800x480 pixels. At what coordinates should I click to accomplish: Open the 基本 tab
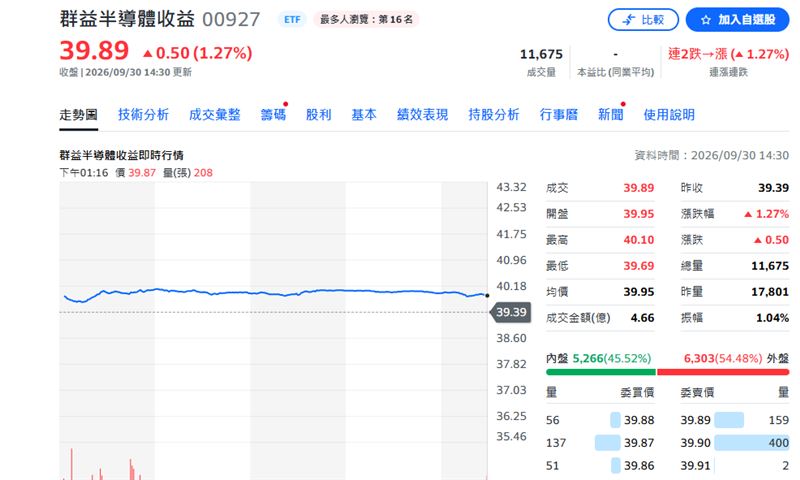364,115
